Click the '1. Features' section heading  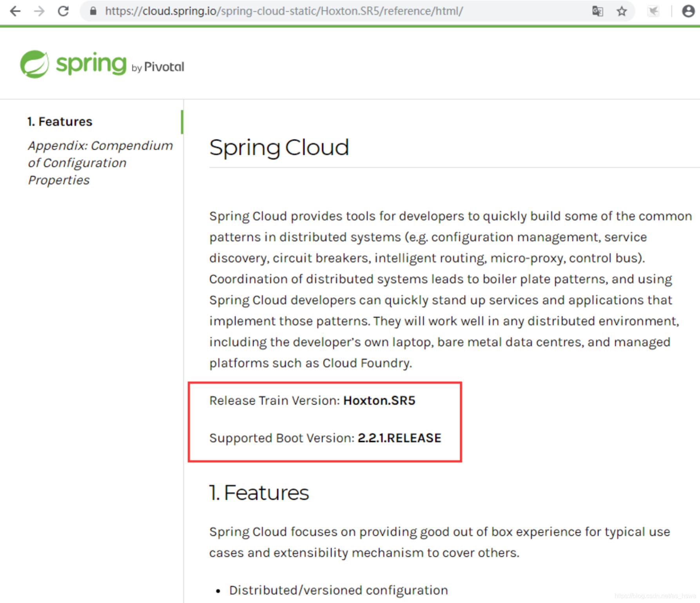pyautogui.click(x=259, y=493)
